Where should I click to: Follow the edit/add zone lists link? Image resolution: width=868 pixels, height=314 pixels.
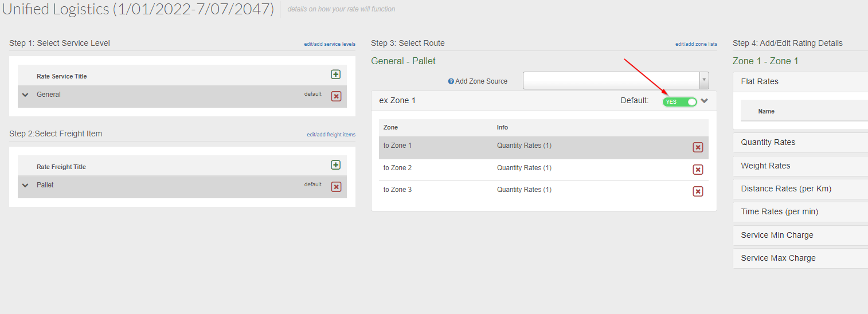tap(696, 44)
